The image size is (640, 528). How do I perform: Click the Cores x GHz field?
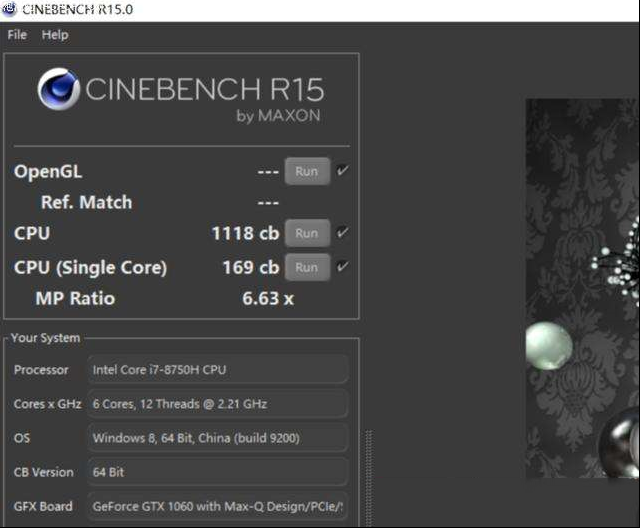coord(218,404)
